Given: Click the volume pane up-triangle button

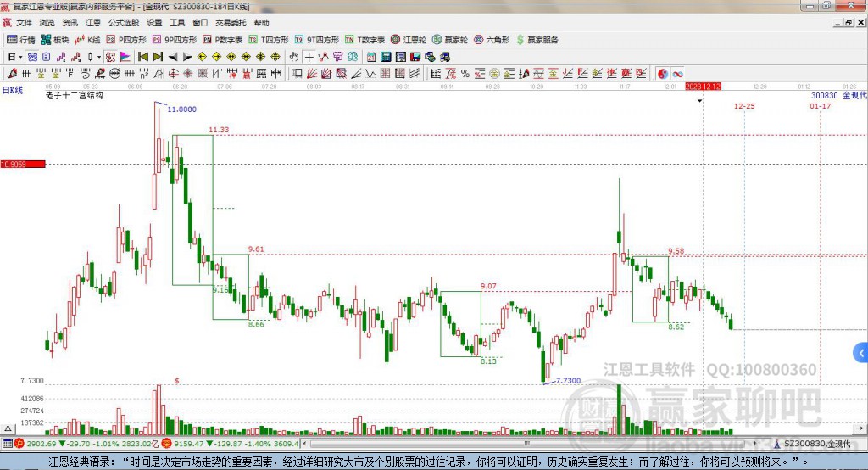Looking at the screenshot, I should tap(8, 428).
